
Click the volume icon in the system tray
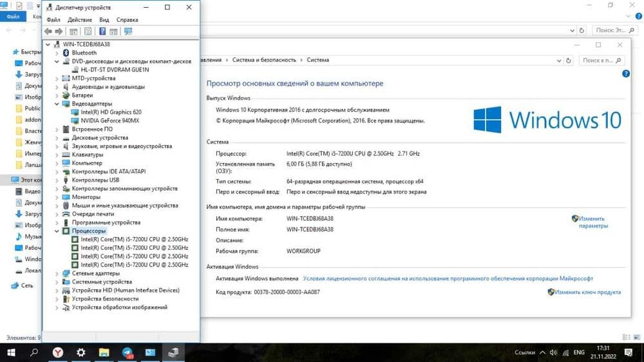pyautogui.click(x=553, y=352)
